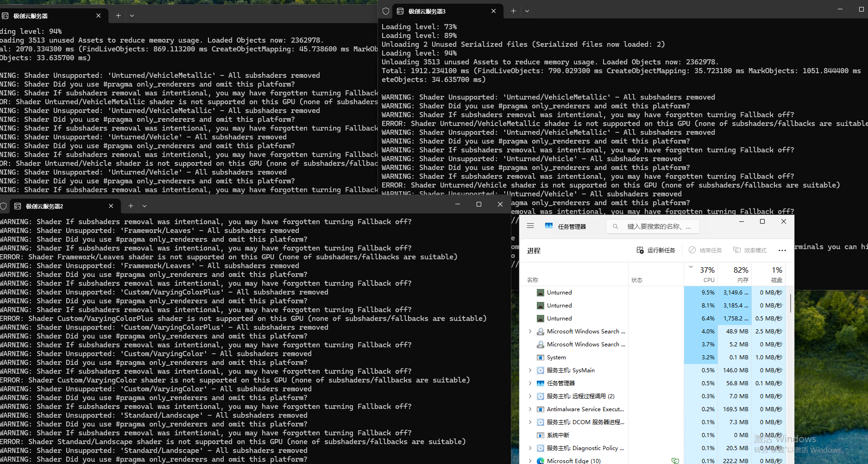Focus the Task Manager search box
This screenshot has width=868, height=464.
653,226
